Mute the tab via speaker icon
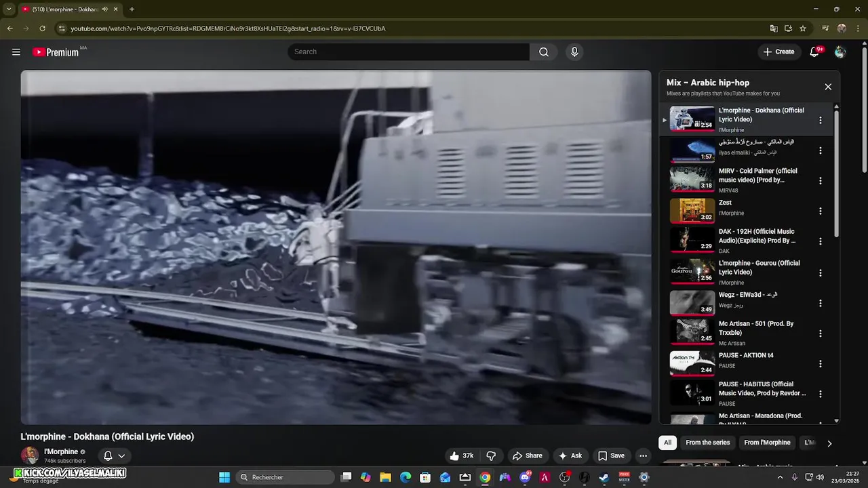This screenshot has height=488, width=868. 104,9
